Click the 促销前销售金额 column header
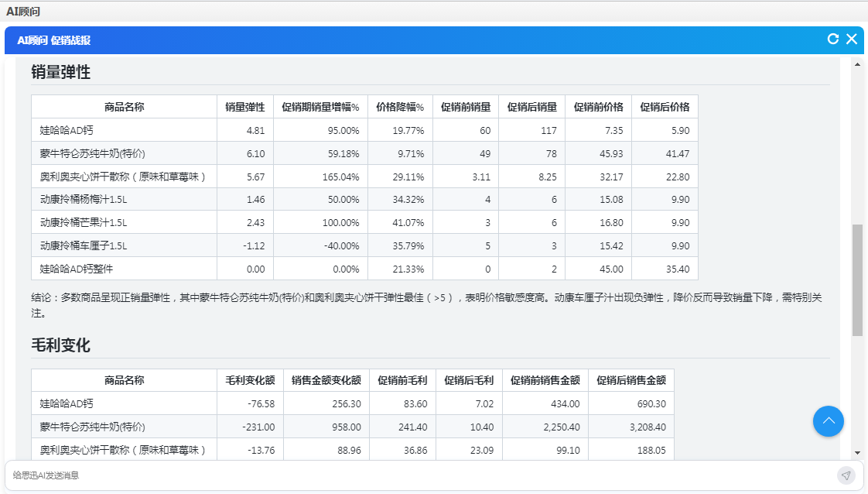The height and width of the screenshot is (494, 868). pyautogui.click(x=545, y=380)
